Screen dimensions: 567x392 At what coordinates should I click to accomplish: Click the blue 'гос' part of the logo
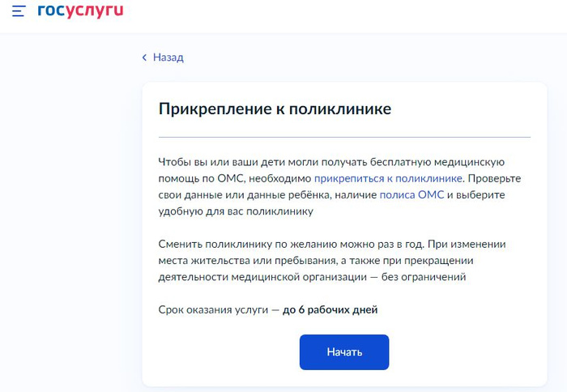click(53, 12)
